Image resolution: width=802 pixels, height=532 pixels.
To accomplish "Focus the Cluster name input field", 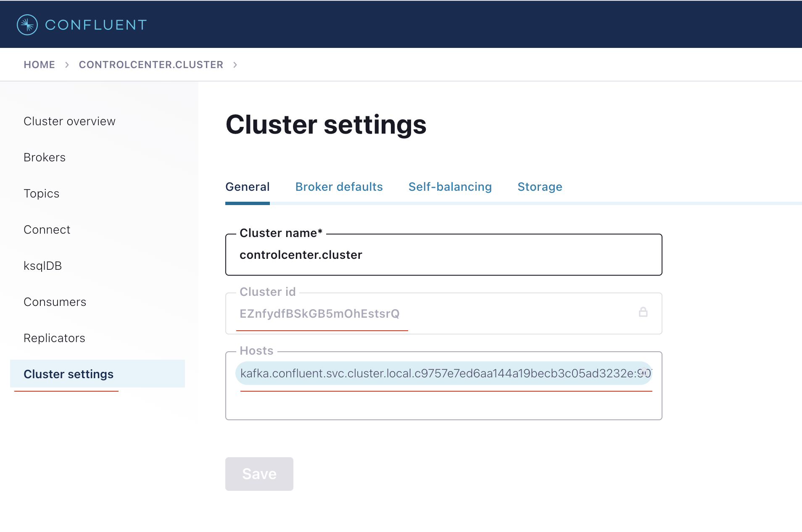I will 444,255.
